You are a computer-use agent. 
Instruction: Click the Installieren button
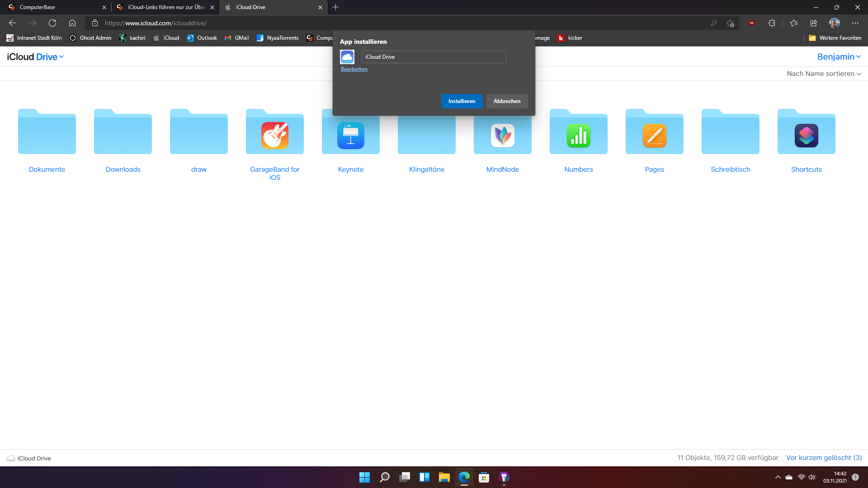(x=462, y=101)
